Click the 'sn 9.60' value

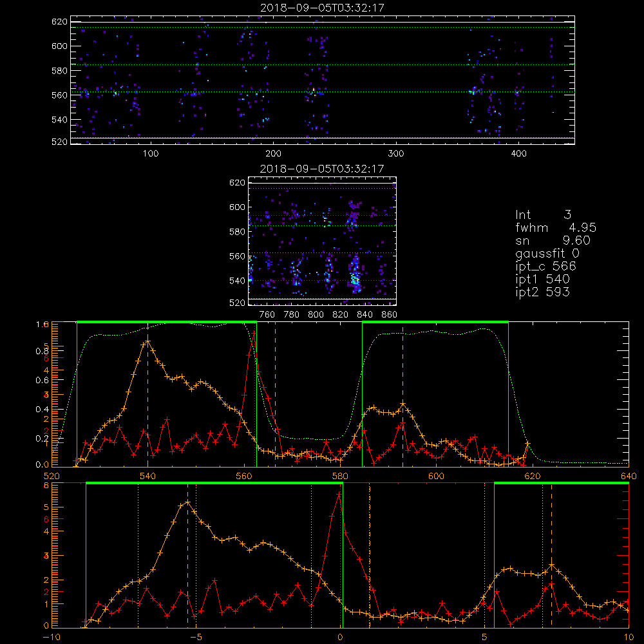pyautogui.click(x=553, y=240)
